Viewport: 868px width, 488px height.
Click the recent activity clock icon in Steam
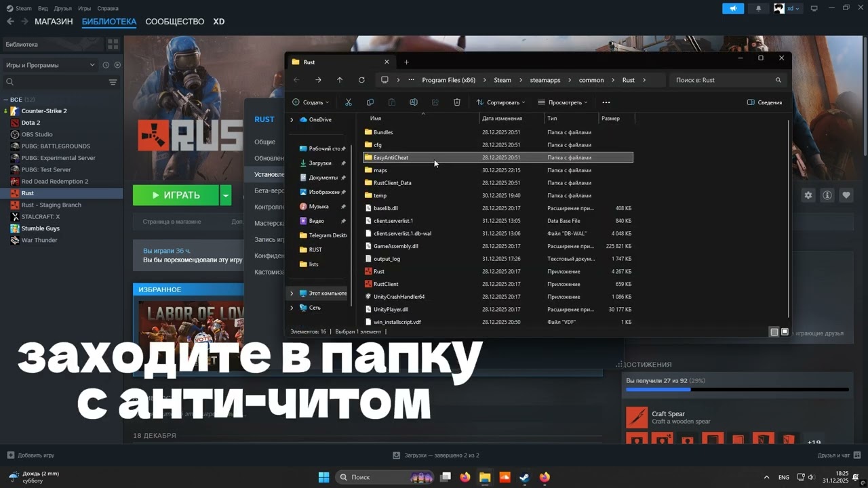(x=106, y=65)
